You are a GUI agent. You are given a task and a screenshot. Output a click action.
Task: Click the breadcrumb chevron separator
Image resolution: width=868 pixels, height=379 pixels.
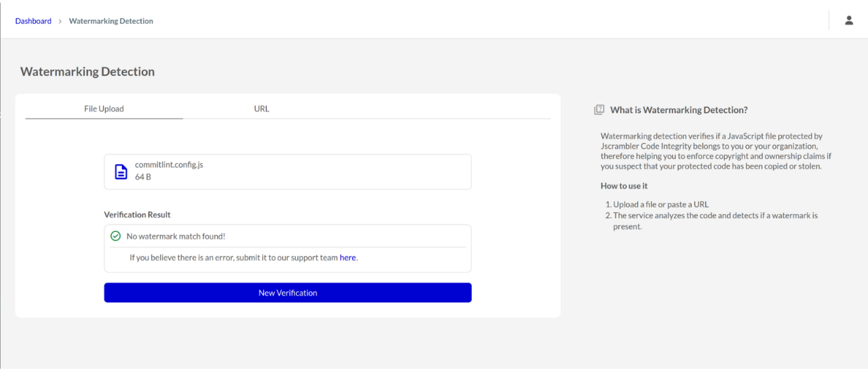tap(60, 21)
